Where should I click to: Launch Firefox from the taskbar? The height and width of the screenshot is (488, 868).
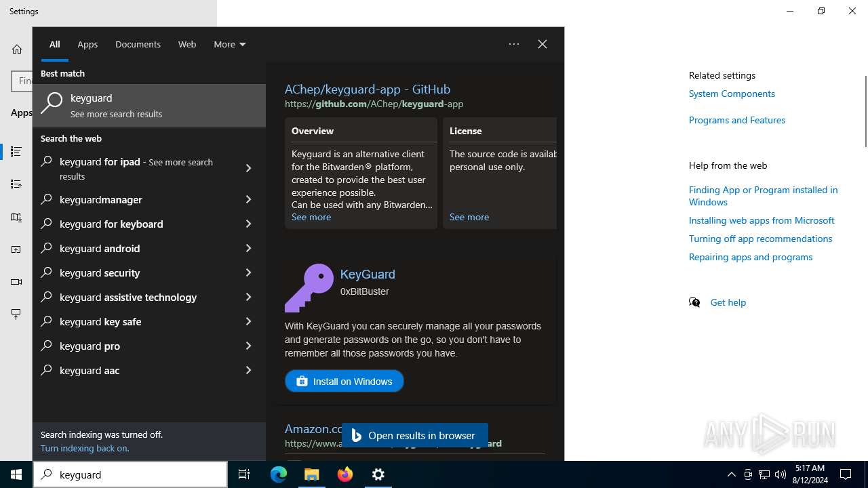[345, 474]
